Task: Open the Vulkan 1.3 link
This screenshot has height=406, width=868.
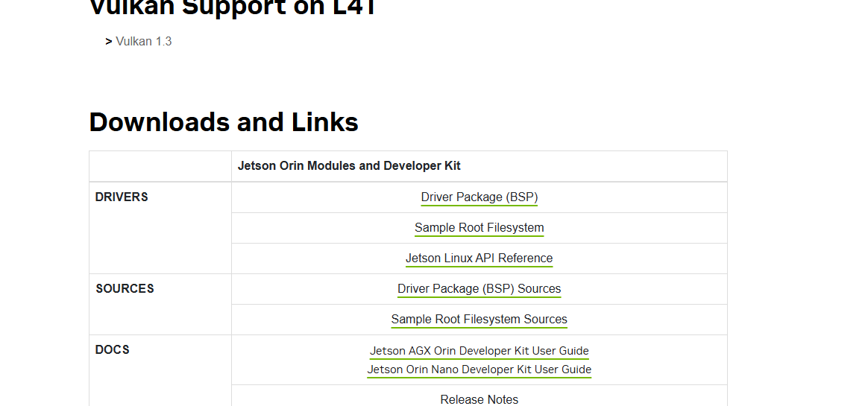Action: click(143, 42)
